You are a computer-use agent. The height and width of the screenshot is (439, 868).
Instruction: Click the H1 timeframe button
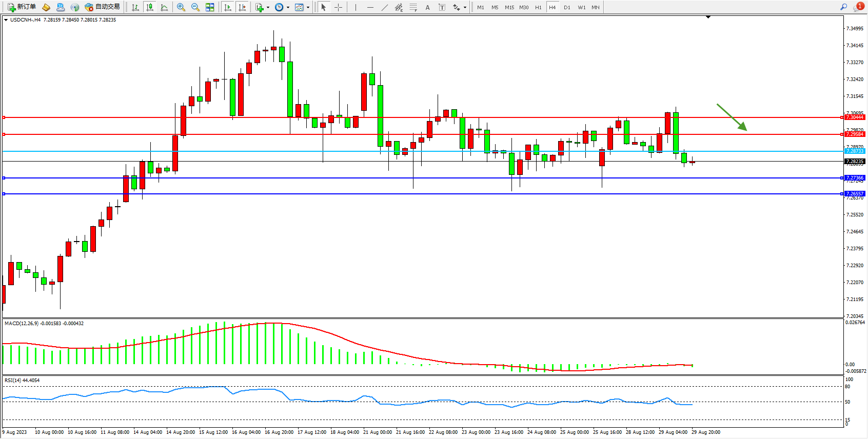[538, 7]
